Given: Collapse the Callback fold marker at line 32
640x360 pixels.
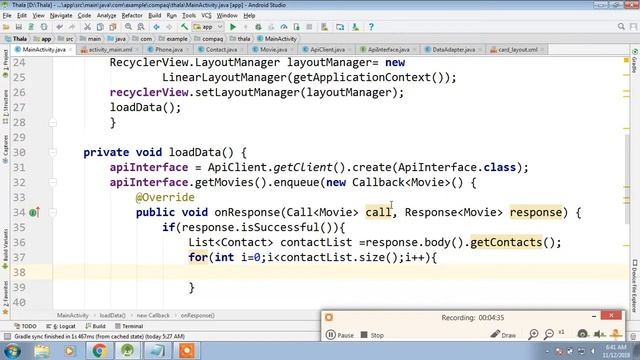Looking at the screenshot, I should point(53,182).
